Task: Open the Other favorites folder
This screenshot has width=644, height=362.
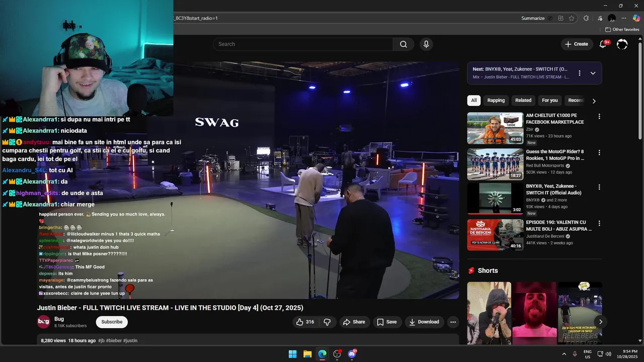Action: point(622,30)
